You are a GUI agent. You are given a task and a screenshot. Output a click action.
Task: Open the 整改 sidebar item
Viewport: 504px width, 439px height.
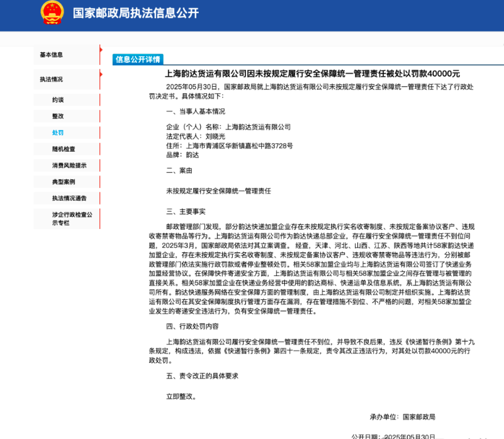pyautogui.click(x=58, y=116)
